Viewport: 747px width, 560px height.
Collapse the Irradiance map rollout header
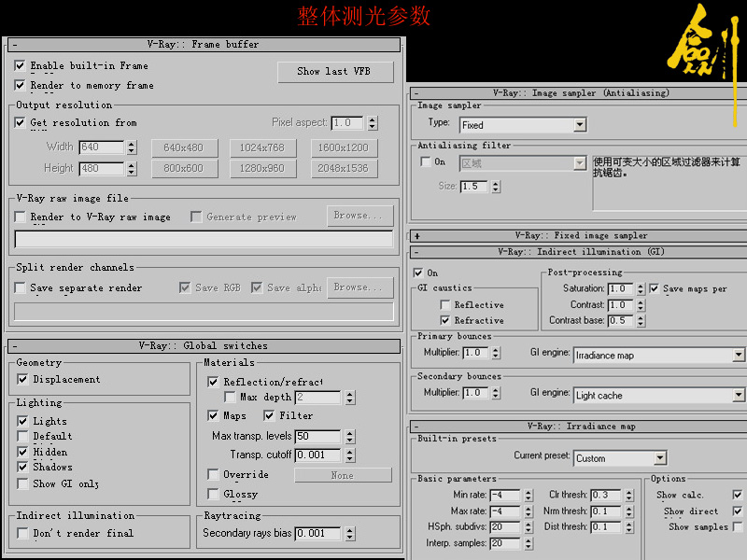pos(416,426)
